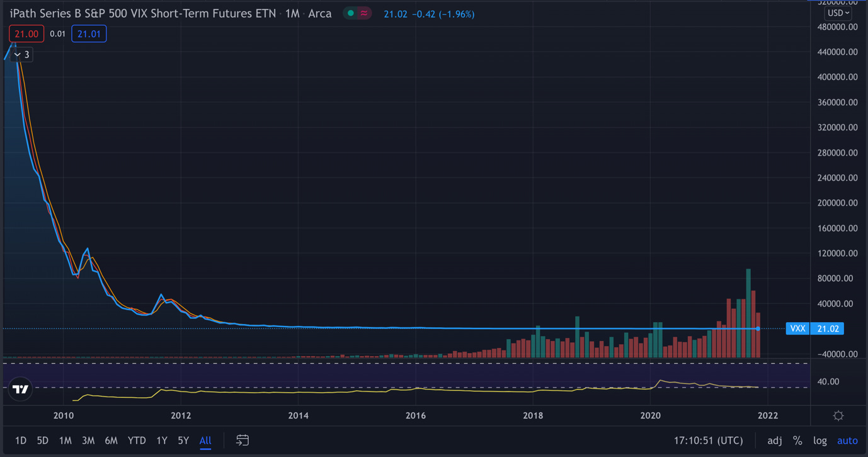The height and width of the screenshot is (457, 868).
Task: Select the 1Y time range
Action: point(162,441)
